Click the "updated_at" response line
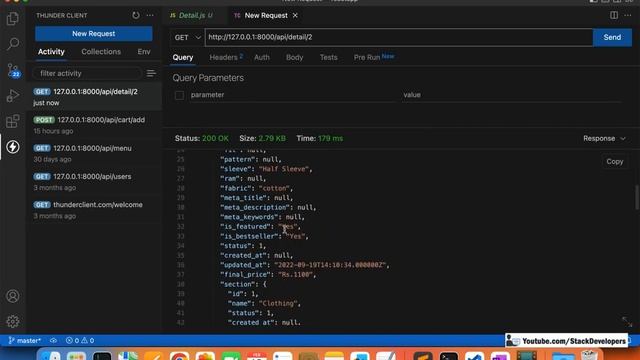 tap(304, 265)
